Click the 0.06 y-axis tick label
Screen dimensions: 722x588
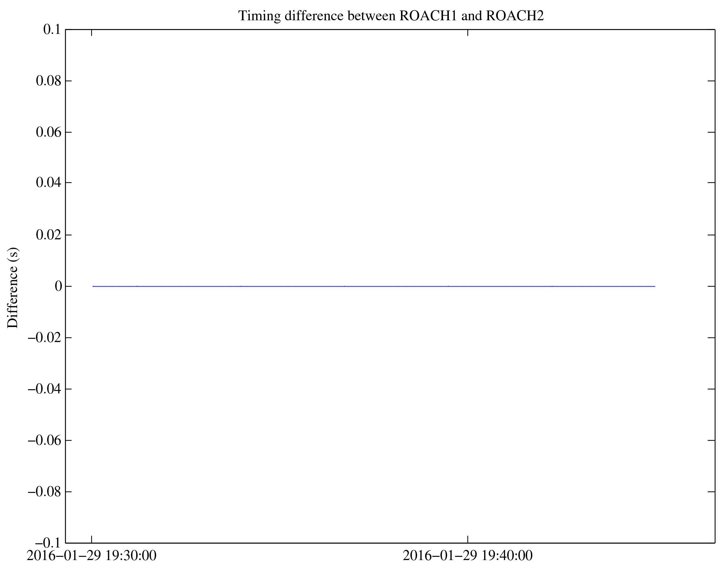pyautogui.click(x=49, y=132)
